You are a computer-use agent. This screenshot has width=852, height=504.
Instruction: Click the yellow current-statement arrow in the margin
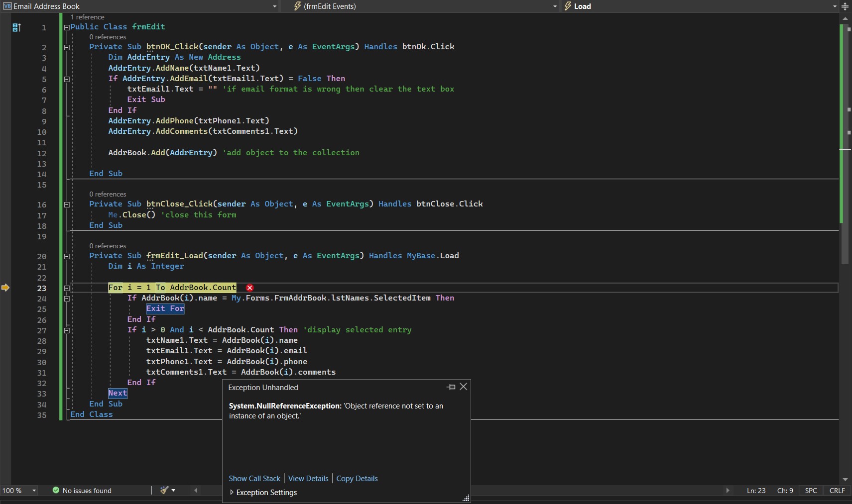pyautogui.click(x=5, y=288)
